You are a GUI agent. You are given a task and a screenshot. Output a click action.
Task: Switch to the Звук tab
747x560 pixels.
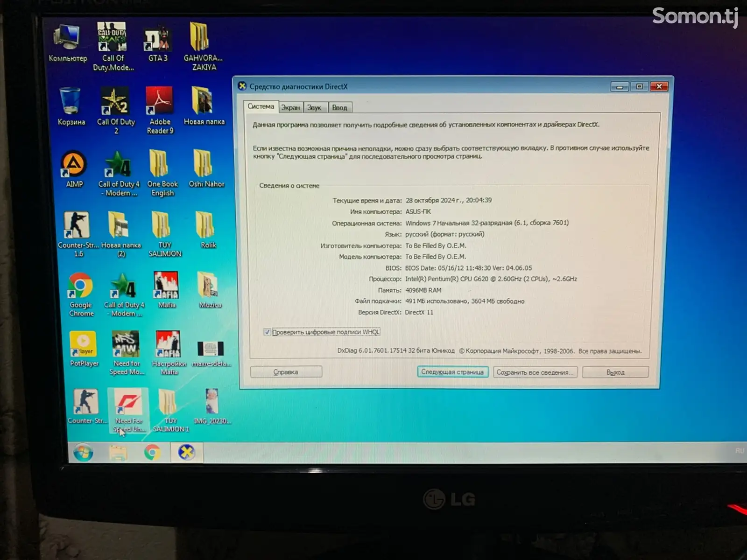click(315, 108)
